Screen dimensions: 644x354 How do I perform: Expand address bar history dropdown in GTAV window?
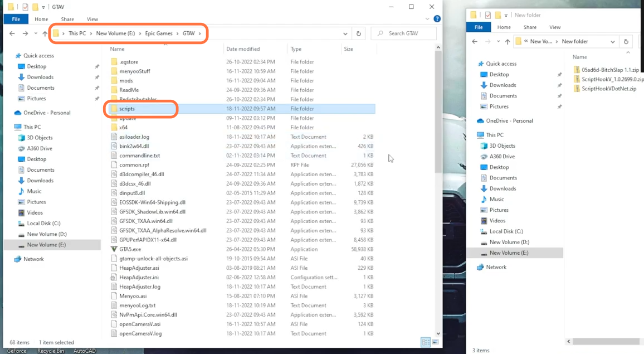coord(345,33)
